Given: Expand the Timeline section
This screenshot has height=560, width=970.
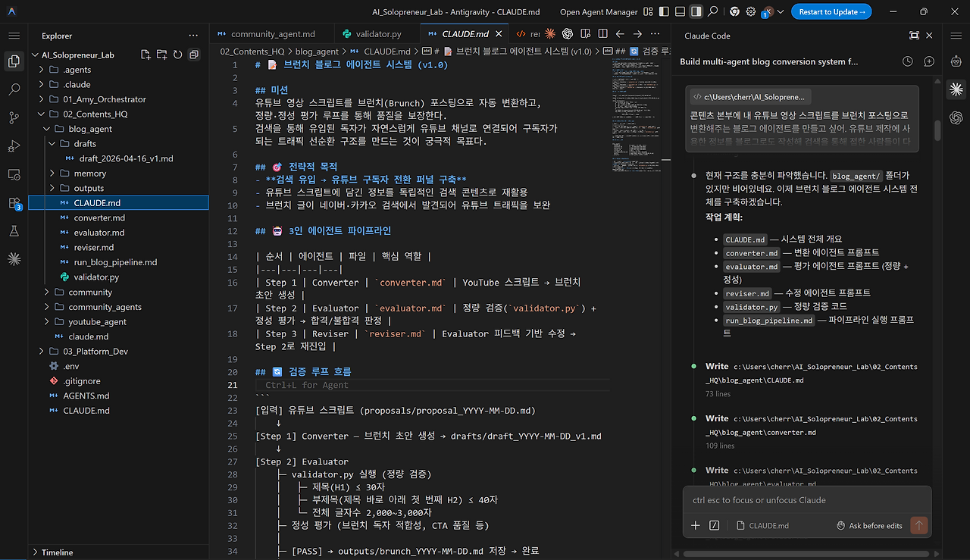Looking at the screenshot, I should pyautogui.click(x=118, y=552).
